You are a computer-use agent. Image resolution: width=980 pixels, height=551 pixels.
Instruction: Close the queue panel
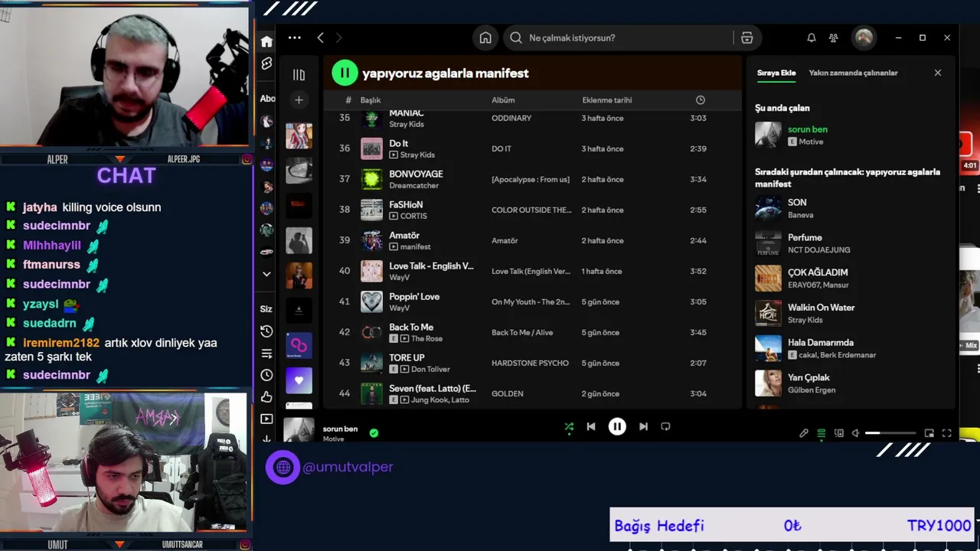(x=938, y=73)
